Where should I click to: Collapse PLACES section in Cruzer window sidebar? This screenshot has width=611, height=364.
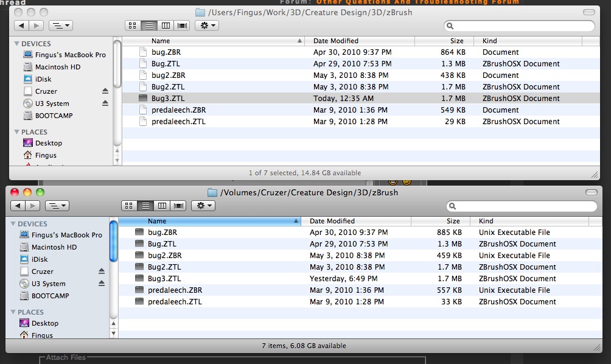click(x=13, y=312)
